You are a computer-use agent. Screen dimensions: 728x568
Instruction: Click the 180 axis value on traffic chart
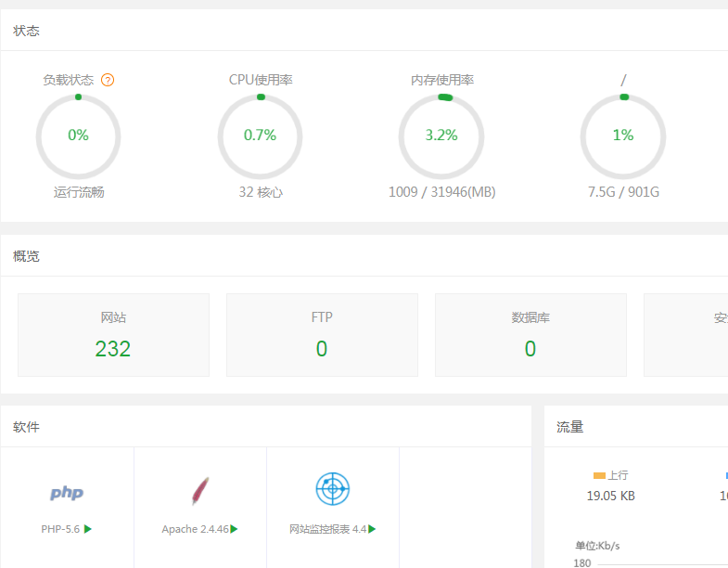tap(582, 562)
